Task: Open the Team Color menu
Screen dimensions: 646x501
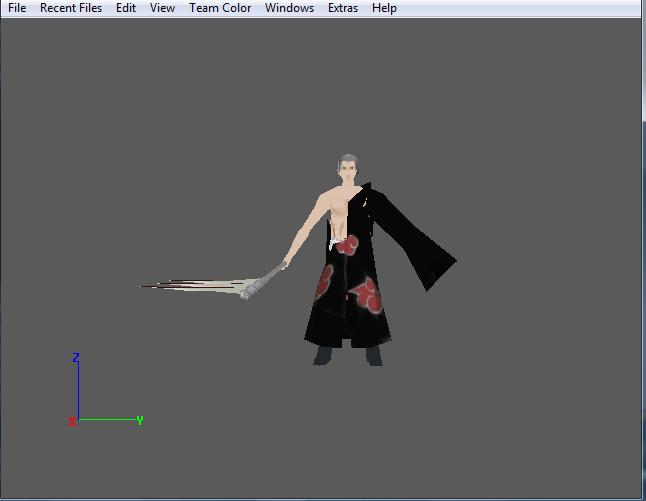Action: coord(220,8)
